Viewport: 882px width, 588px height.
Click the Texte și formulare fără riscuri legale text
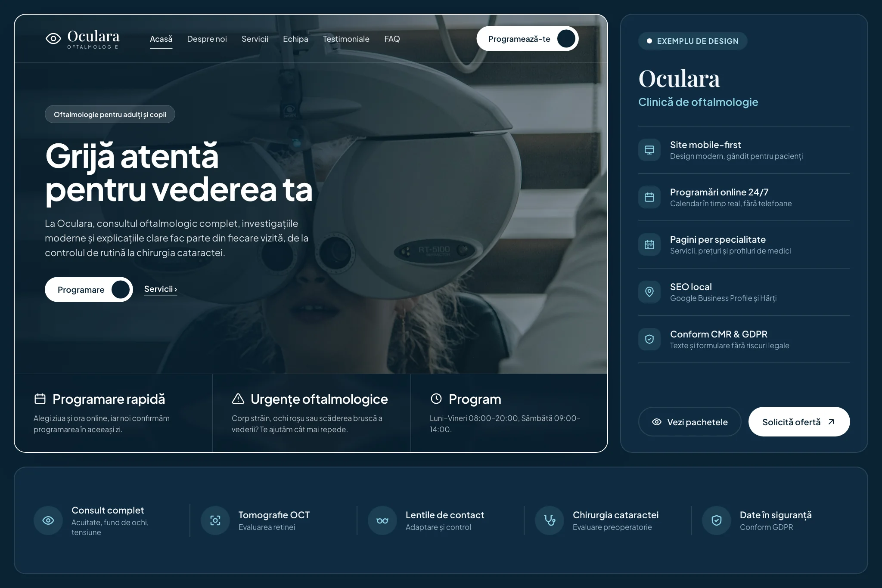click(730, 345)
